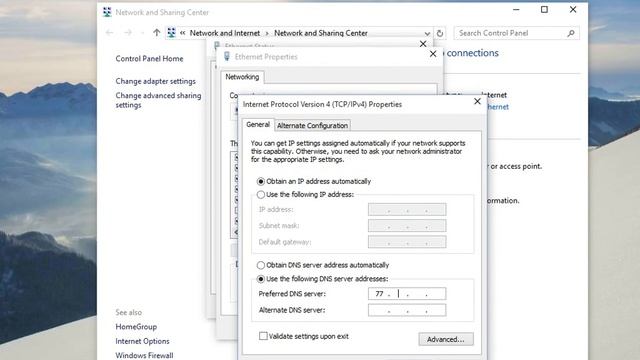640x360 pixels.
Task: Minimize the Network and Sharing Center window
Action: [516, 9]
